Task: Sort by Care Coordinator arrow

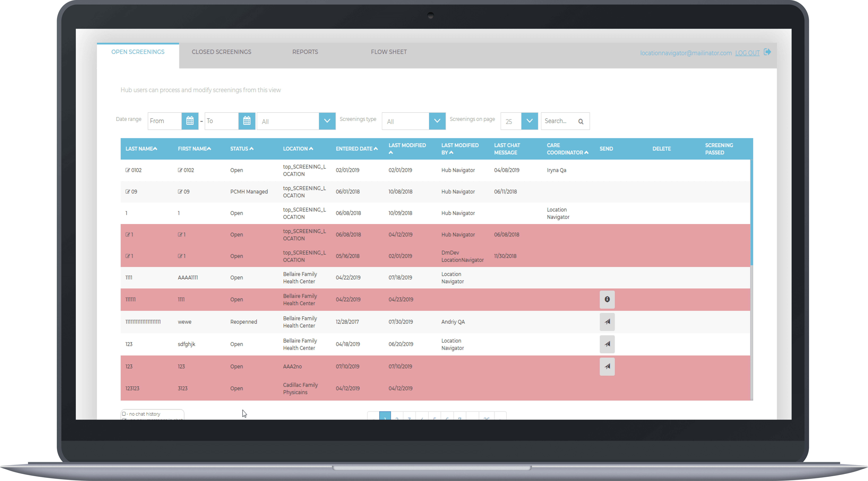Action: tap(586, 153)
